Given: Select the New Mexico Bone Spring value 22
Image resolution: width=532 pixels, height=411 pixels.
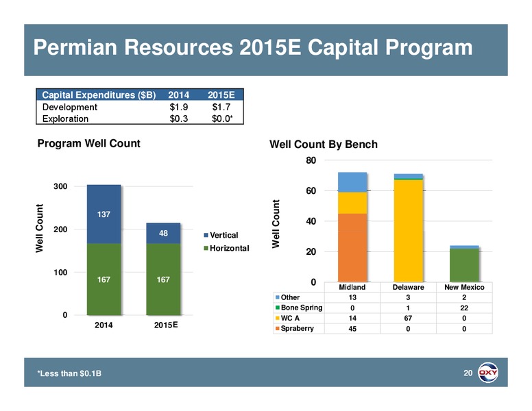Looking at the screenshot, I should coord(464,308).
